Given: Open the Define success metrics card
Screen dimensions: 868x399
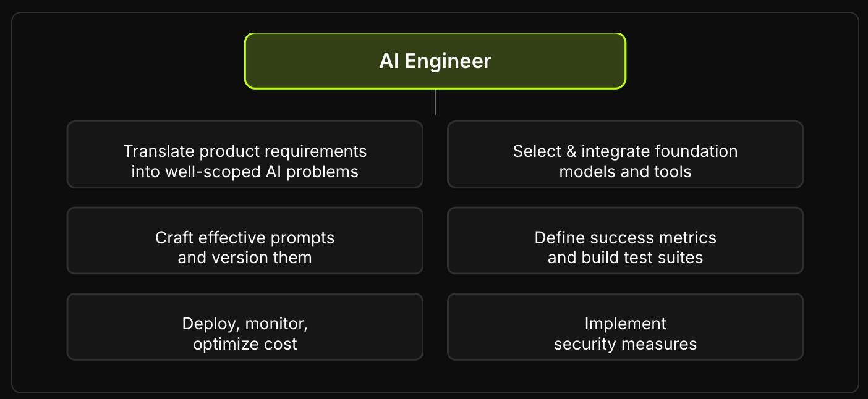Looking at the screenshot, I should click(625, 240).
